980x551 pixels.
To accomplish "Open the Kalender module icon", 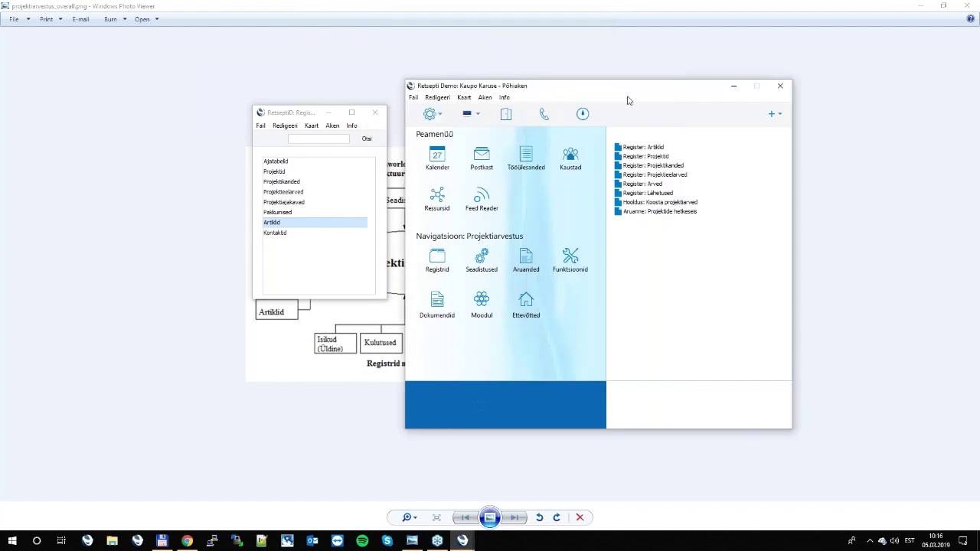I will click(437, 154).
